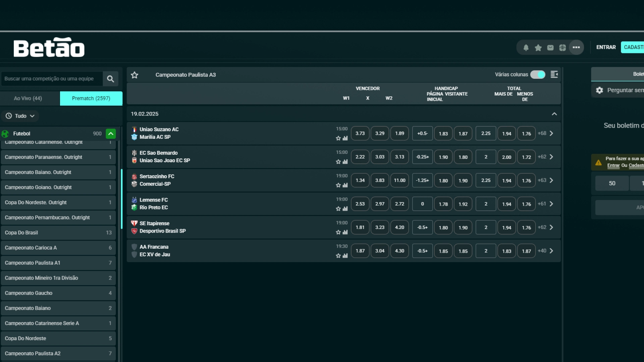Collapse the Futebol sport section
This screenshot has width=644, height=362.
pyautogui.click(x=111, y=134)
